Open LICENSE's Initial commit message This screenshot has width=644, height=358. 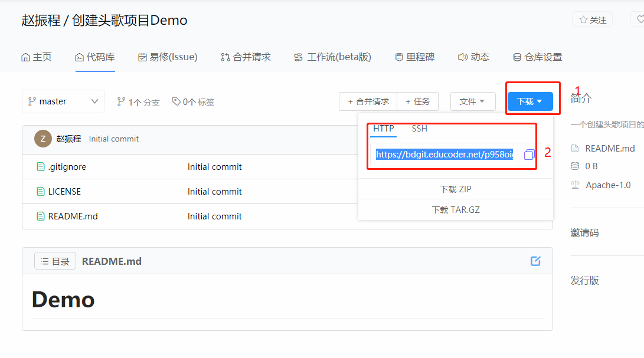[214, 191]
